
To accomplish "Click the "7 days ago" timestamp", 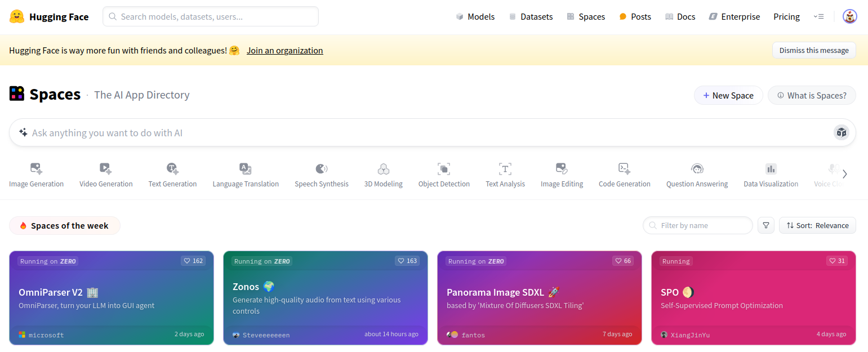I will tap(617, 334).
